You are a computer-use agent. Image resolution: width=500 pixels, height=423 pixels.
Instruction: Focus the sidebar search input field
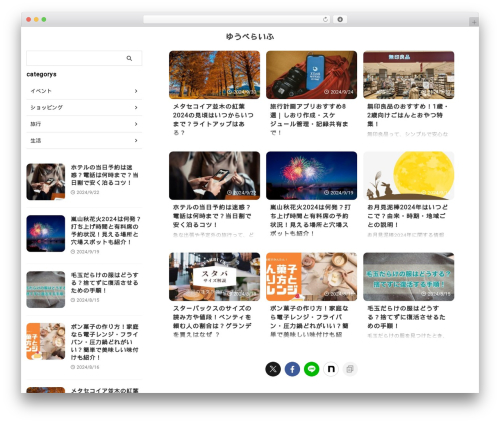84,58
